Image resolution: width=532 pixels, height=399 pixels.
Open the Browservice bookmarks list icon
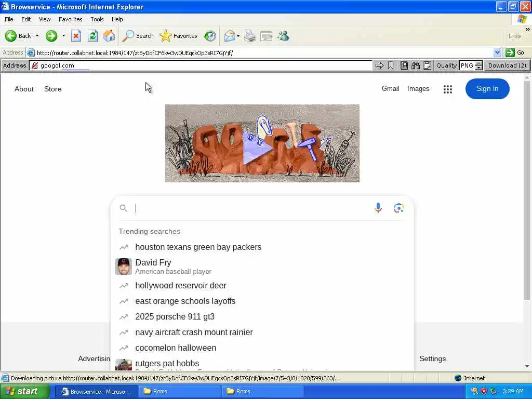coord(404,65)
